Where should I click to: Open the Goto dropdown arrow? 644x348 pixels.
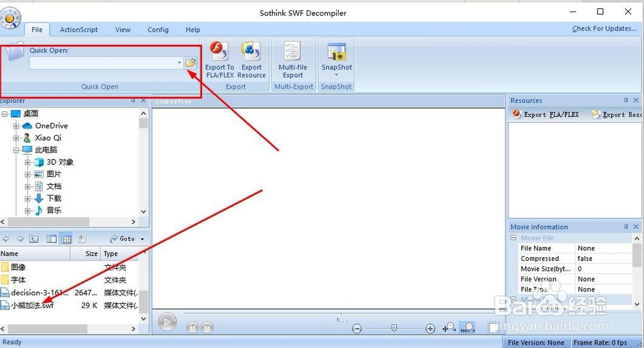click(142, 239)
